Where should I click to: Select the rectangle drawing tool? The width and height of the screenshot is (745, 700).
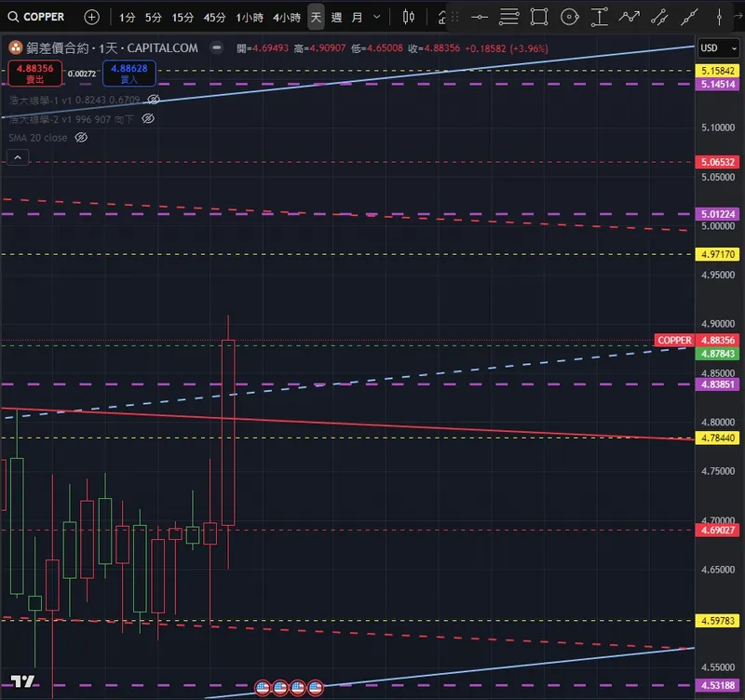539,17
